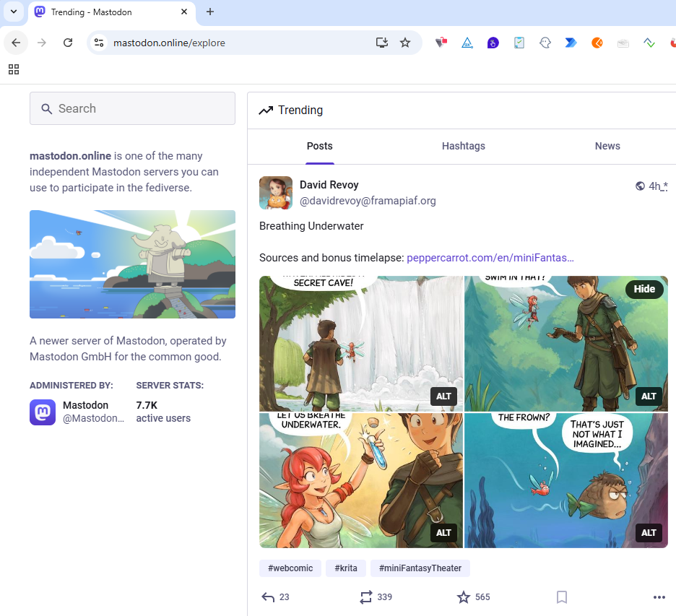Click the Trending column header
676x616 pixels.
[290, 110]
